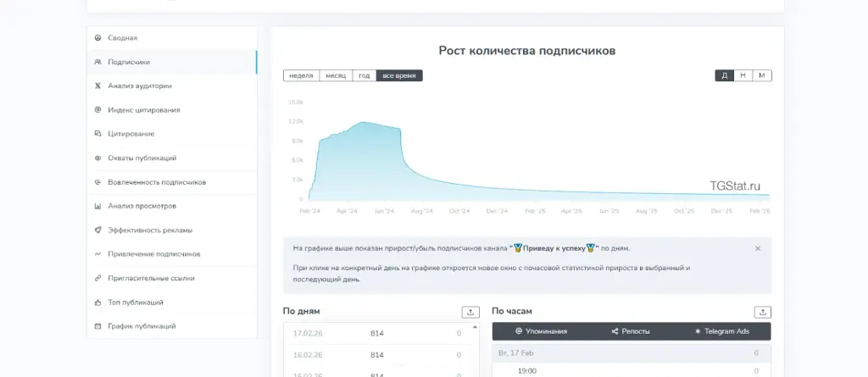Click the Рост количества подписчиков heading
Viewport: 868px width, 377px height.
coord(527,51)
